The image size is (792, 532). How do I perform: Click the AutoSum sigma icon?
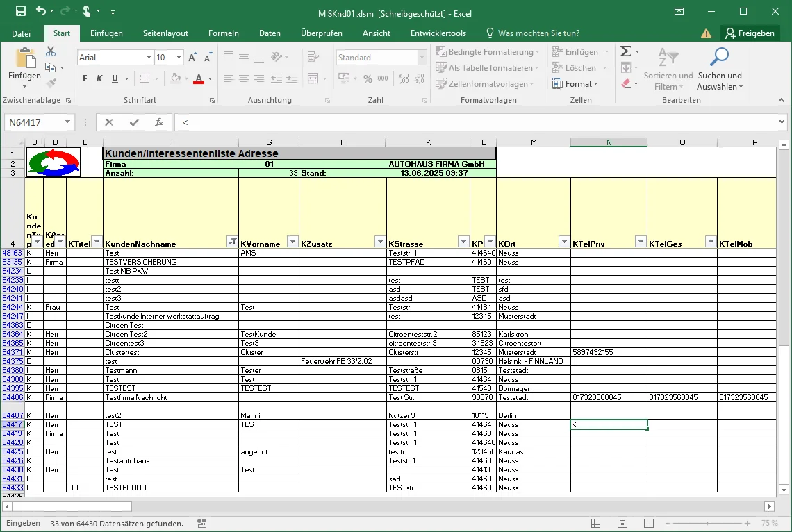click(x=626, y=51)
